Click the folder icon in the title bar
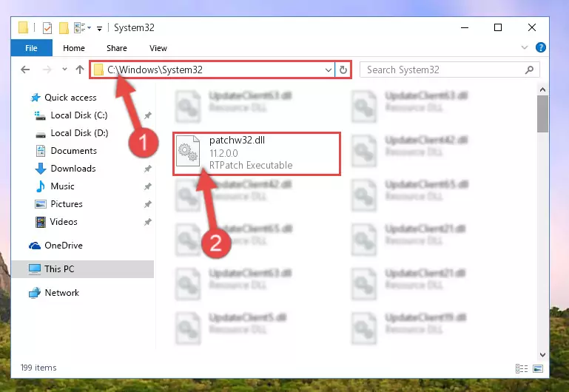Viewport: 569px width, 392px height. pyautogui.click(x=23, y=27)
